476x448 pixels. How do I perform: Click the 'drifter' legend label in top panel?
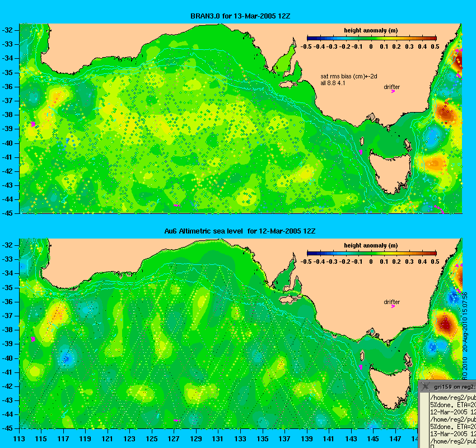pos(391,87)
